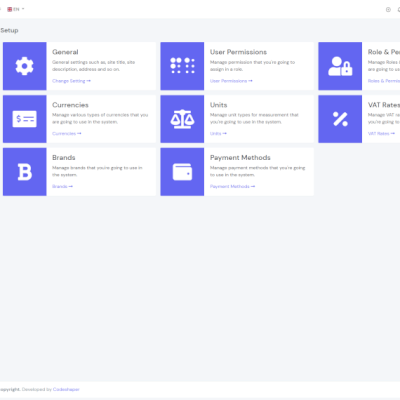The width and height of the screenshot is (400, 400).
Task: Follow the Units arrow link
Action: point(218,133)
